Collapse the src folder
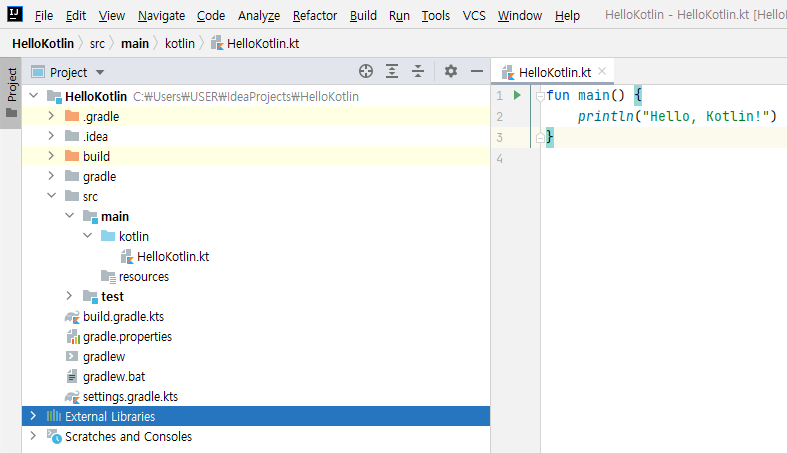The height and width of the screenshot is (453, 787). tap(51, 196)
